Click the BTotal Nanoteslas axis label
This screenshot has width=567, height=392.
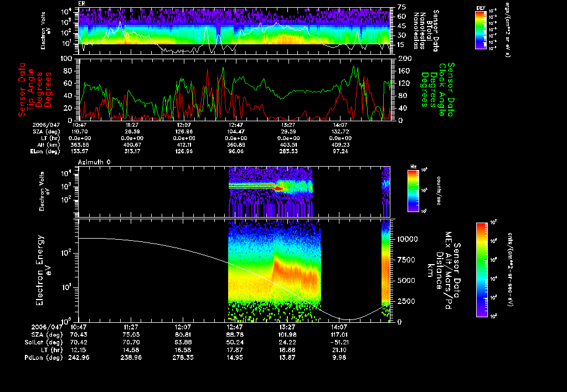click(429, 30)
